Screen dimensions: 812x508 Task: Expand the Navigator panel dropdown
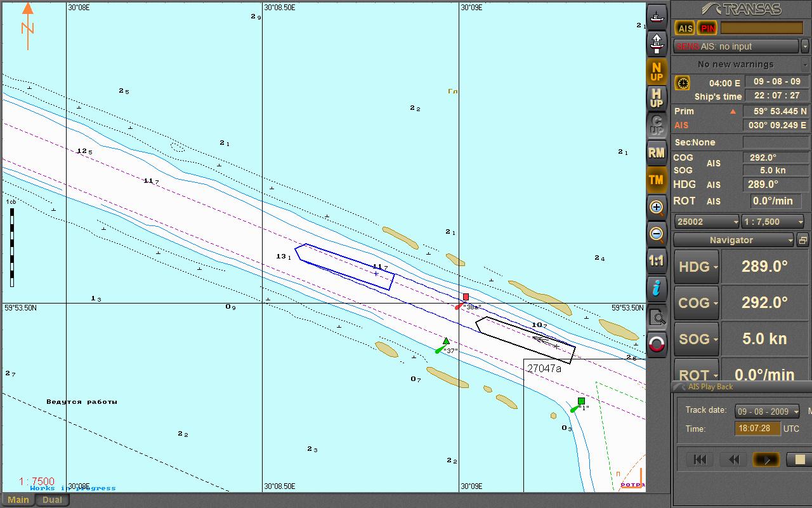pyautogui.click(x=790, y=240)
